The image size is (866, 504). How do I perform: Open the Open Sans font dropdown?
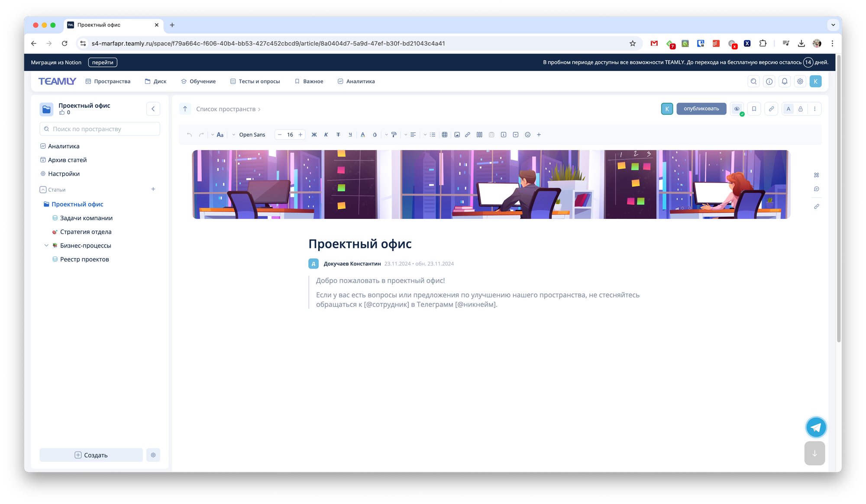coord(249,135)
